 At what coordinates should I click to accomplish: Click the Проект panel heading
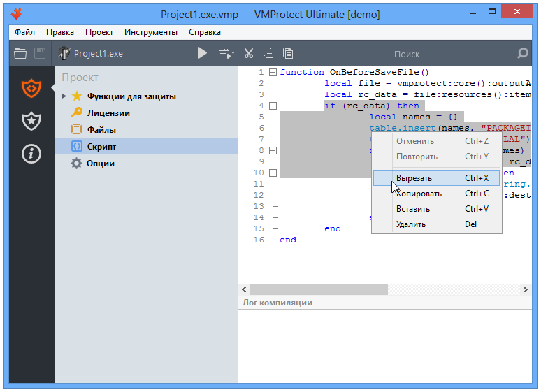tap(80, 78)
